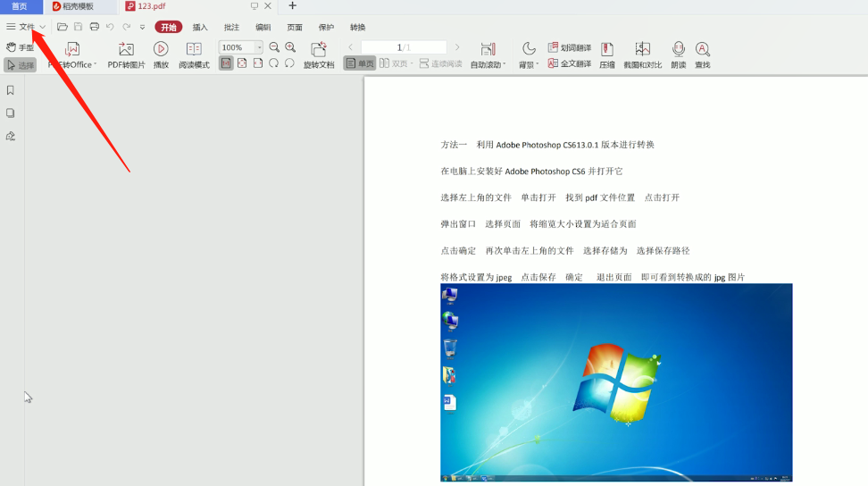Click the open folder icon in quick toolbar

[63, 27]
